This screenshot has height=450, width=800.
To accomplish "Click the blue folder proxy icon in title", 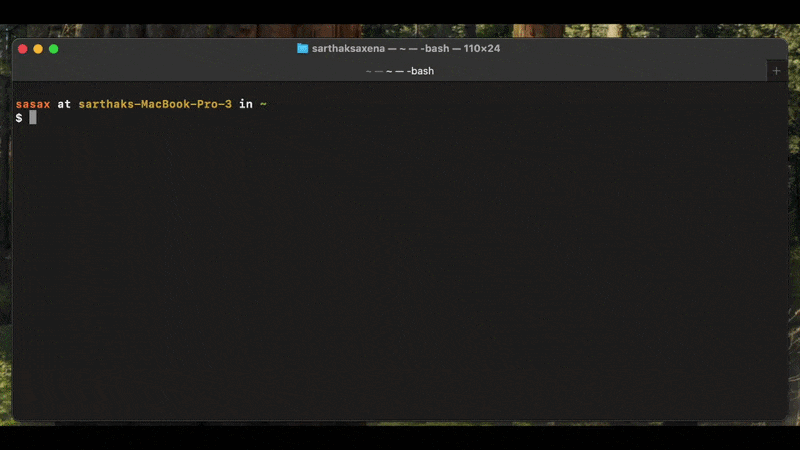I will tap(303, 48).
